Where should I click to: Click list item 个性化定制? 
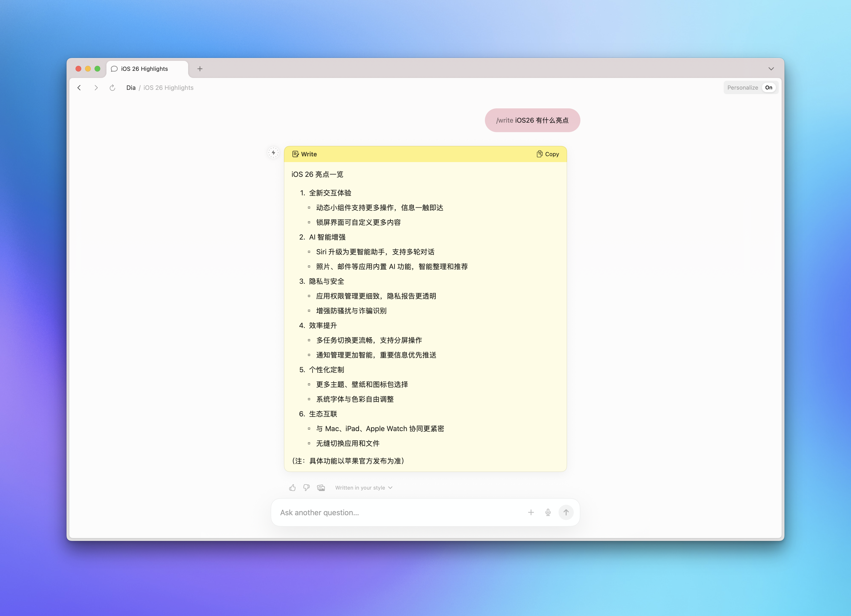tap(326, 370)
